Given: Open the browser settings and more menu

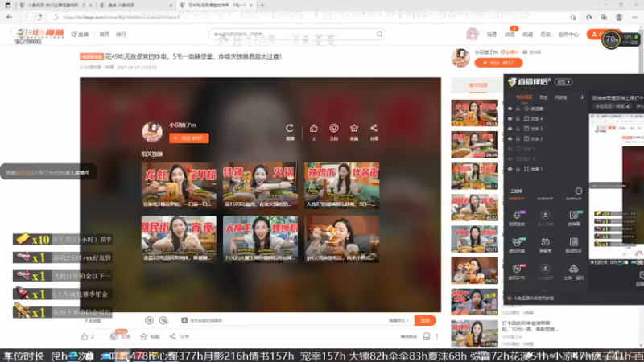Looking at the screenshot, I should [634, 17].
